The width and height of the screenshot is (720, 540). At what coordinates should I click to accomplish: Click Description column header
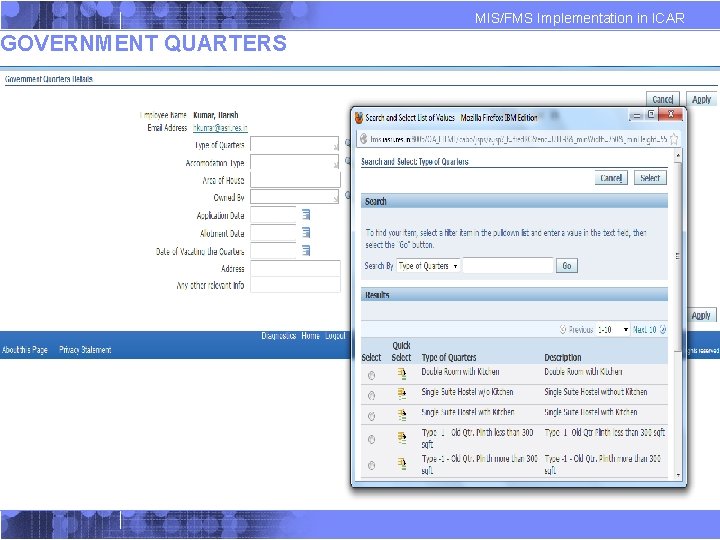pyautogui.click(x=562, y=357)
